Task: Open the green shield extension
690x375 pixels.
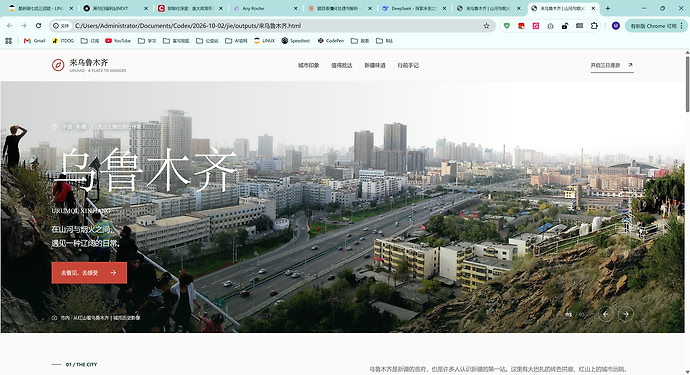Action: click(x=507, y=26)
